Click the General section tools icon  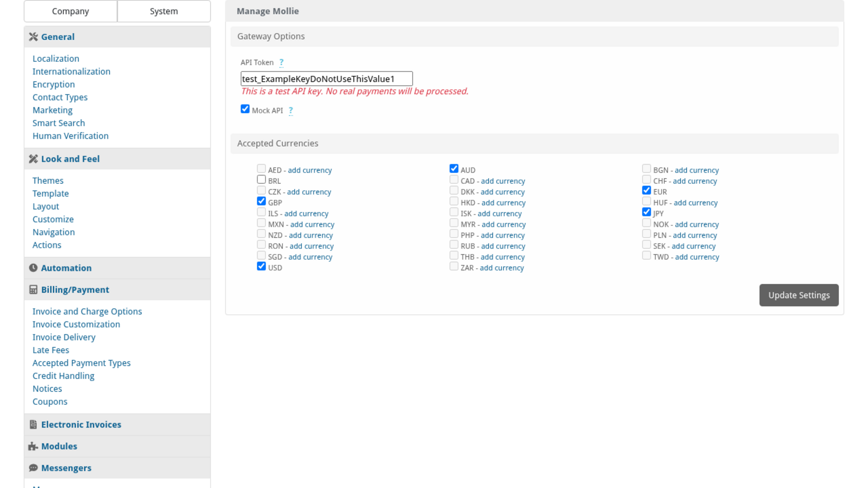coord(33,37)
